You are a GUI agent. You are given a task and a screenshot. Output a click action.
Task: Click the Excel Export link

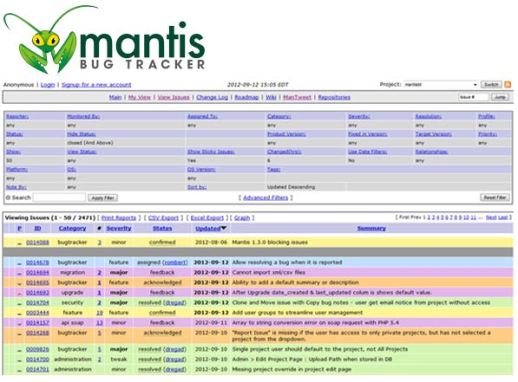[207, 218]
